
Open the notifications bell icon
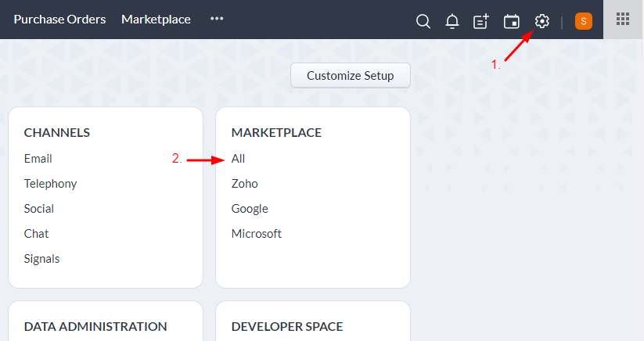(x=452, y=21)
